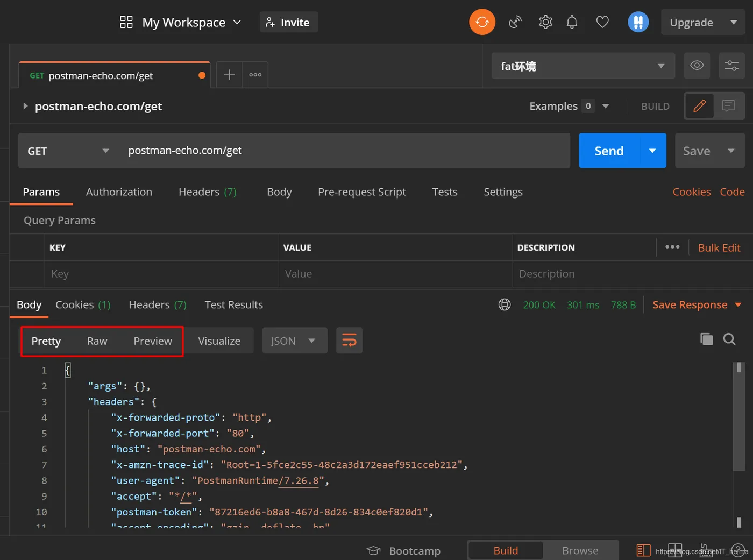Image resolution: width=753 pixels, height=560 pixels.
Task: Toggle the word wrap icon in response
Action: 349,341
